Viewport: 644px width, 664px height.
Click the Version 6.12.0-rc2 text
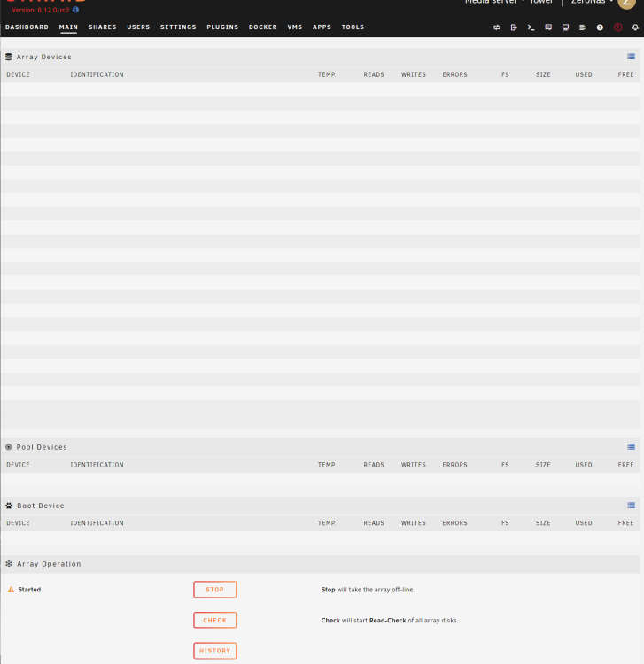[x=41, y=10]
